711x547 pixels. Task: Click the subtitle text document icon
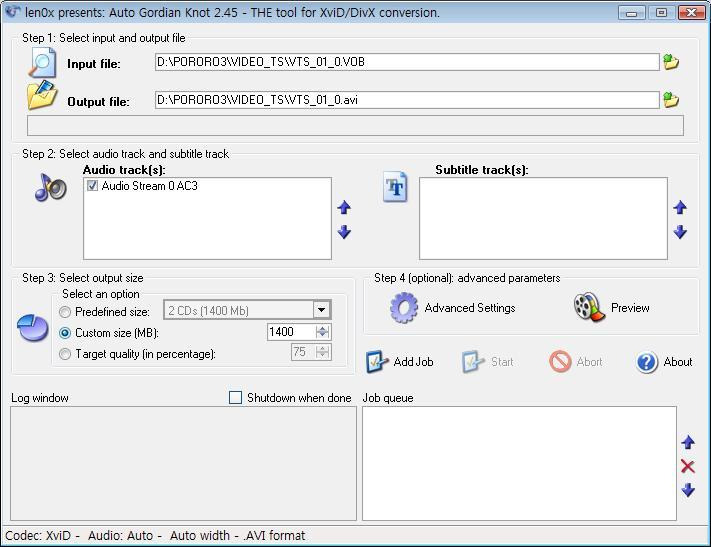tap(395, 186)
